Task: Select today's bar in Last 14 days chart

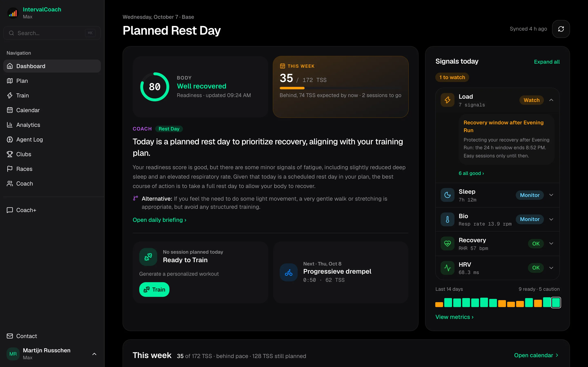Action: (556, 303)
